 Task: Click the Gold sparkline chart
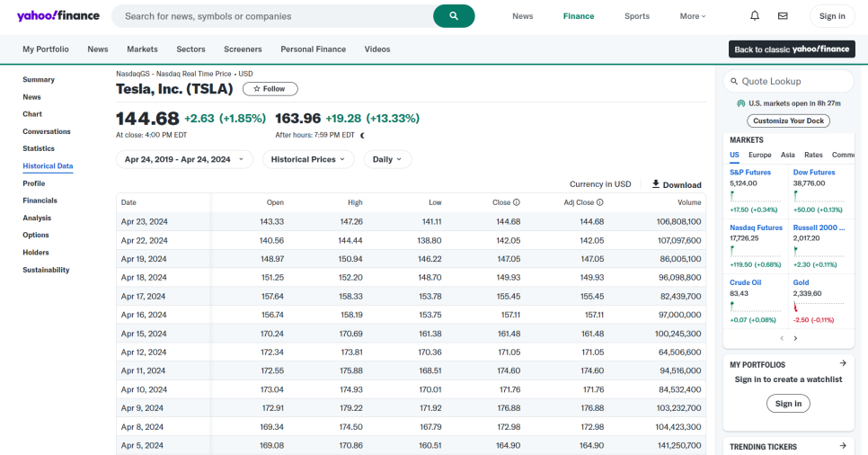(819, 307)
